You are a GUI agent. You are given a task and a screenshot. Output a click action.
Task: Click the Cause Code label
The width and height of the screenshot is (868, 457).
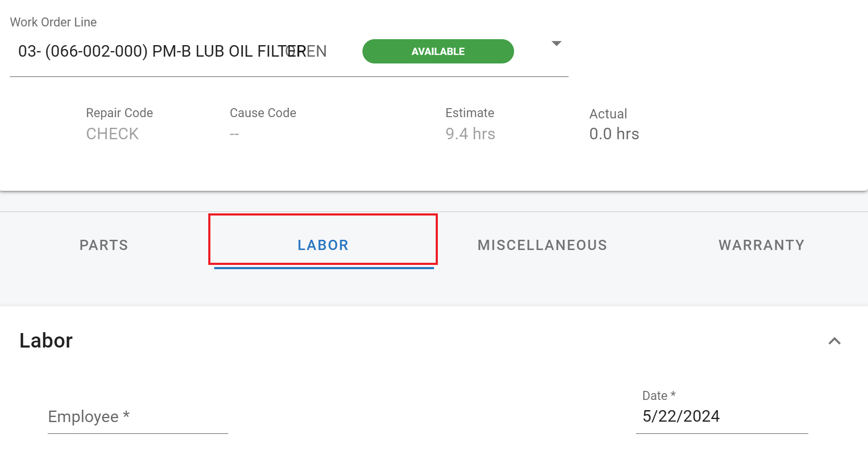point(263,113)
